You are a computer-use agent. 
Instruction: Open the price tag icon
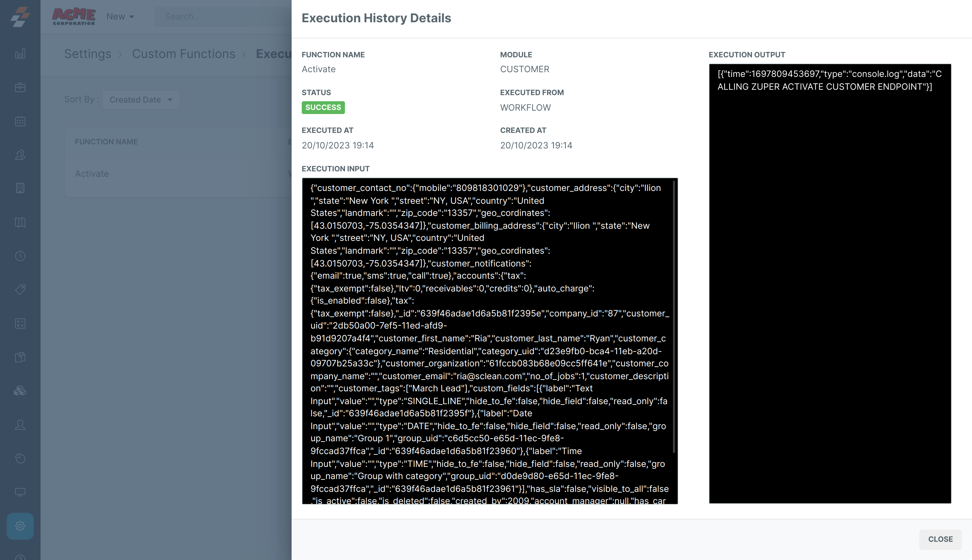point(20,290)
